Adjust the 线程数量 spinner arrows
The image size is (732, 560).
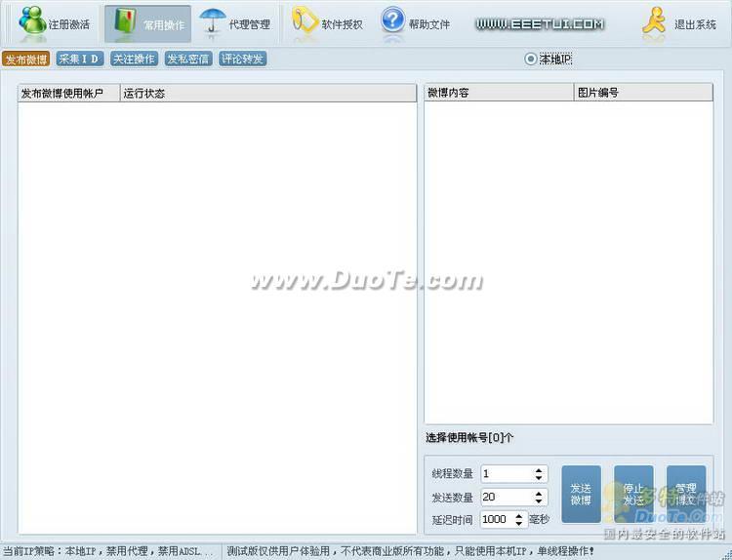tap(539, 473)
